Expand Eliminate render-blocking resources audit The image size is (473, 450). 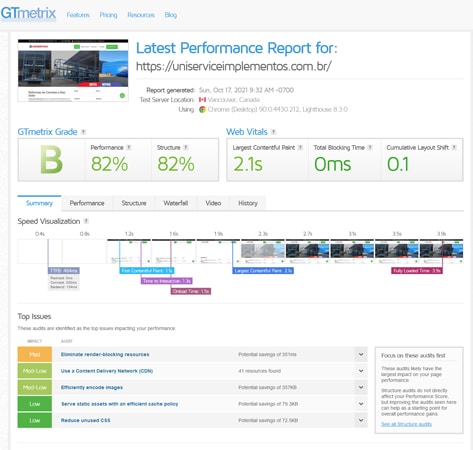361,354
